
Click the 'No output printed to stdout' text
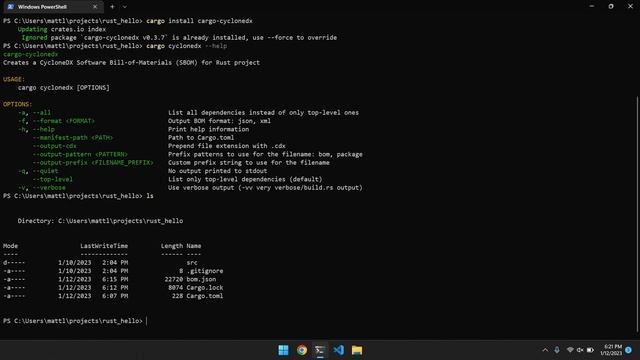218,171
